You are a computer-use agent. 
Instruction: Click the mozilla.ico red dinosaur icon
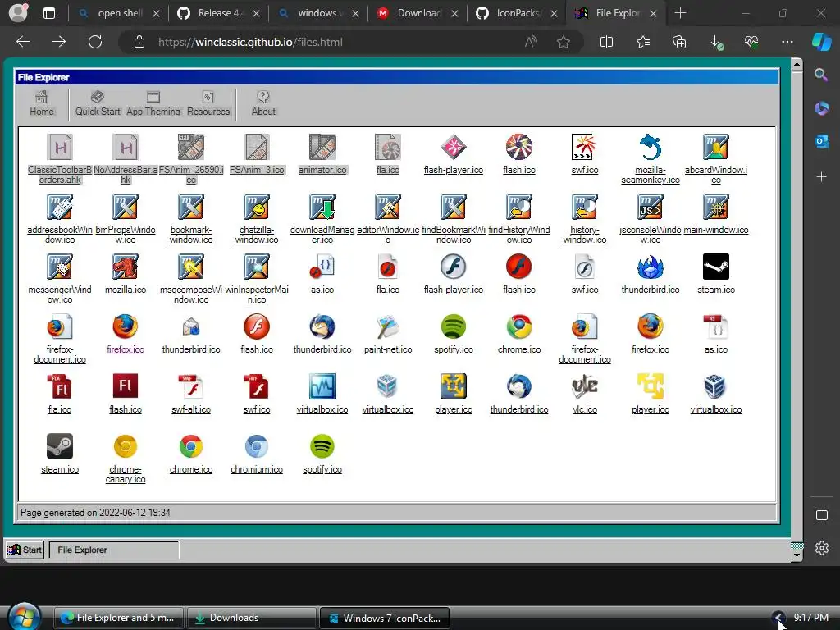(x=126, y=267)
